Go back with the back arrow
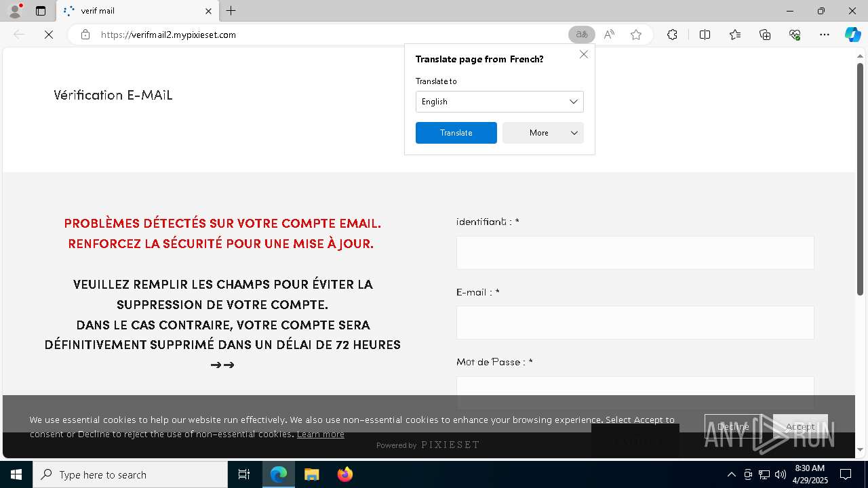 pos(19,35)
